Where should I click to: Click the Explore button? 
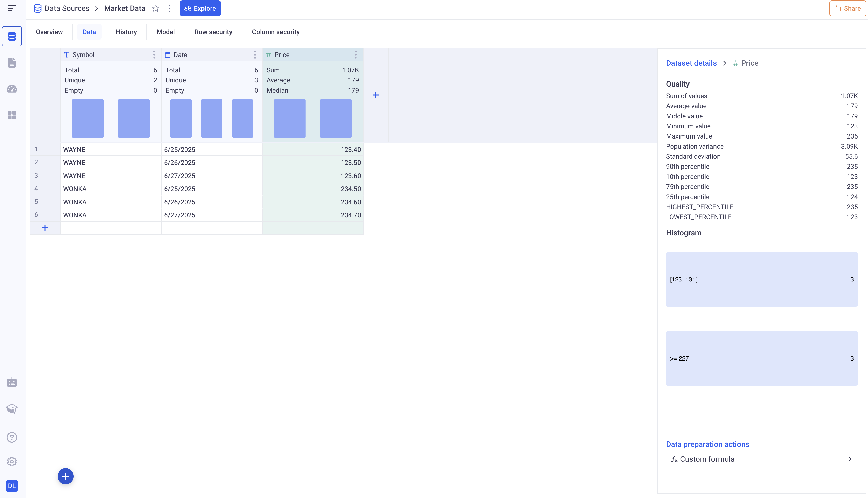click(200, 8)
